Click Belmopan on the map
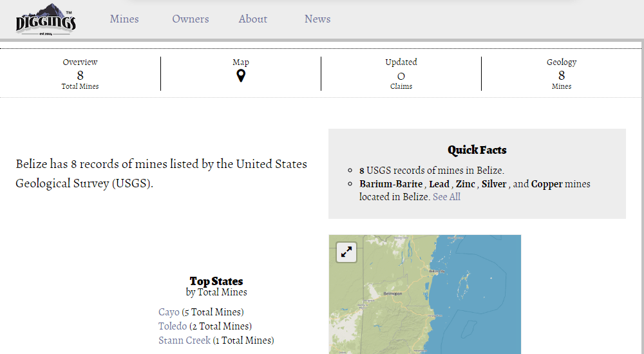This screenshot has width=644, height=354. [392, 293]
